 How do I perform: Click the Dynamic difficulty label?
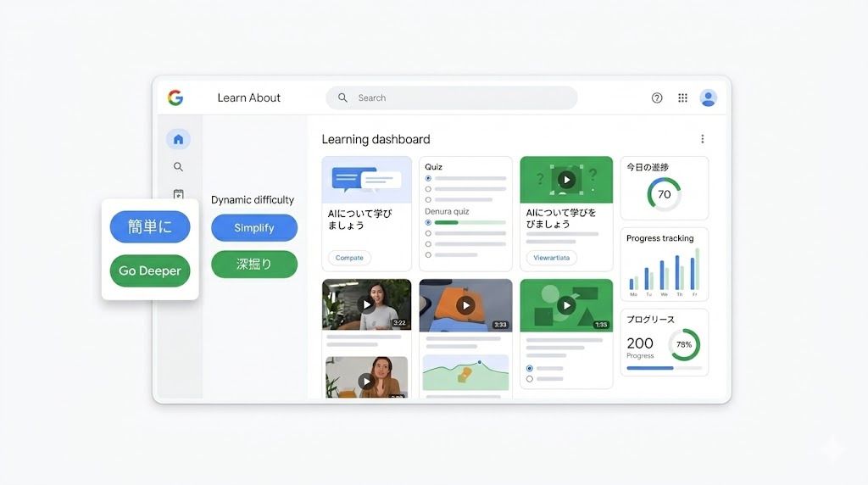[x=253, y=200]
